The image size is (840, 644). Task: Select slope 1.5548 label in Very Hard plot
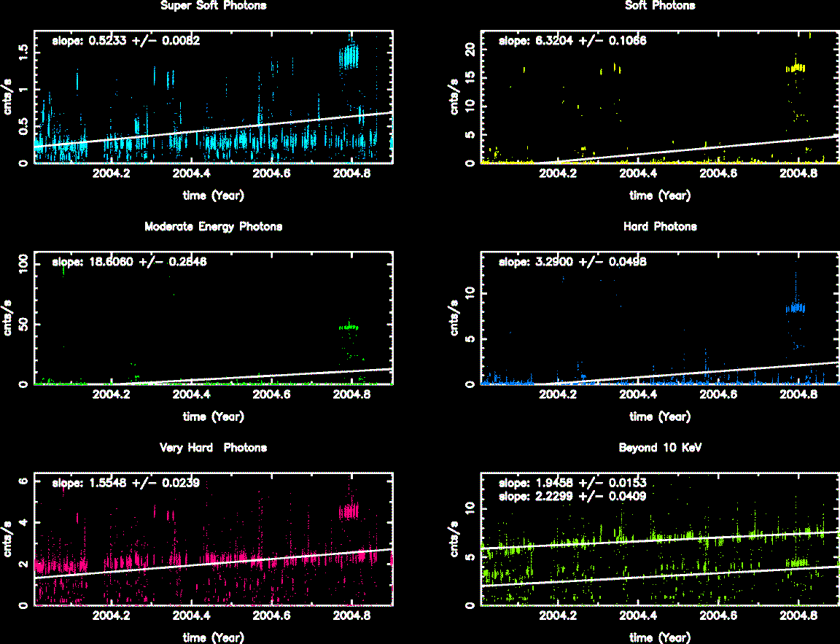(x=126, y=483)
